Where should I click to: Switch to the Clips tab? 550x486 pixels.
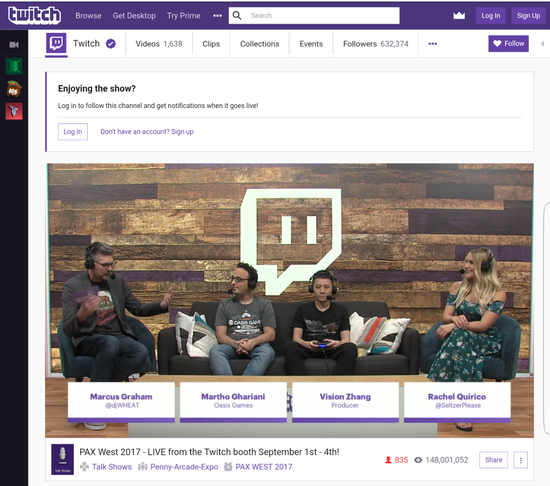point(211,44)
